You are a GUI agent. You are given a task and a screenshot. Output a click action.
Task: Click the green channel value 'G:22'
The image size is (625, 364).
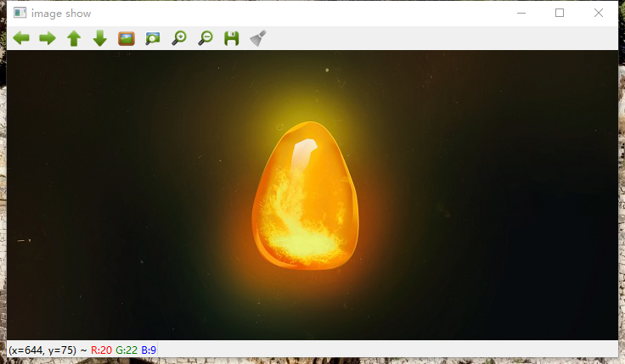point(127,350)
